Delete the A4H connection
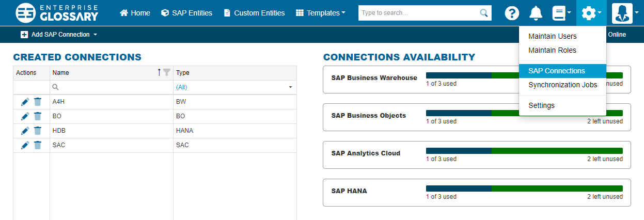 (x=38, y=102)
